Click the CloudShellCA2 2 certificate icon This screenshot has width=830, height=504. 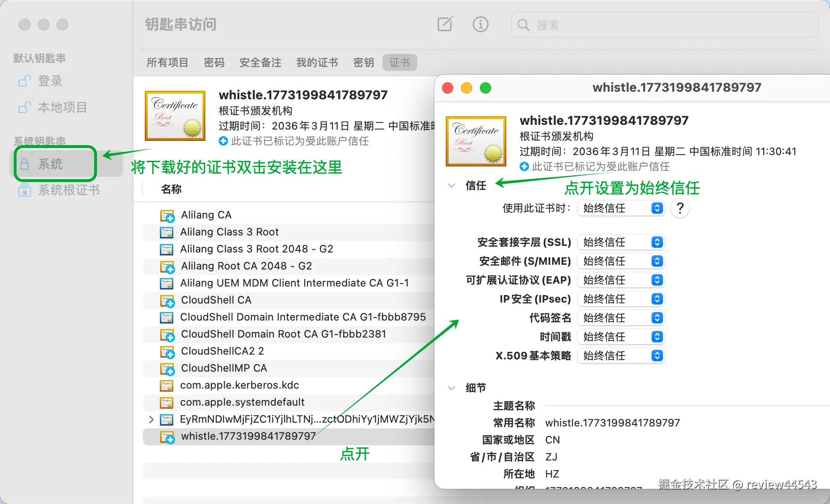[x=168, y=352]
